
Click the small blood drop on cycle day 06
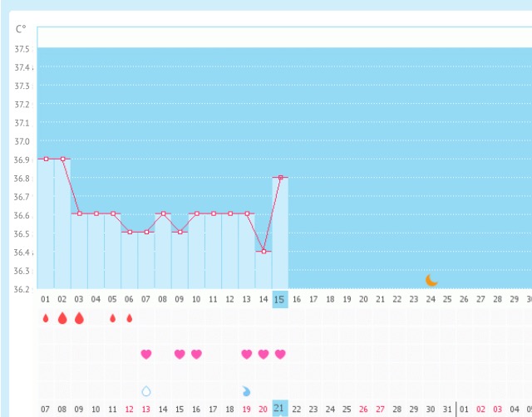[130, 318]
